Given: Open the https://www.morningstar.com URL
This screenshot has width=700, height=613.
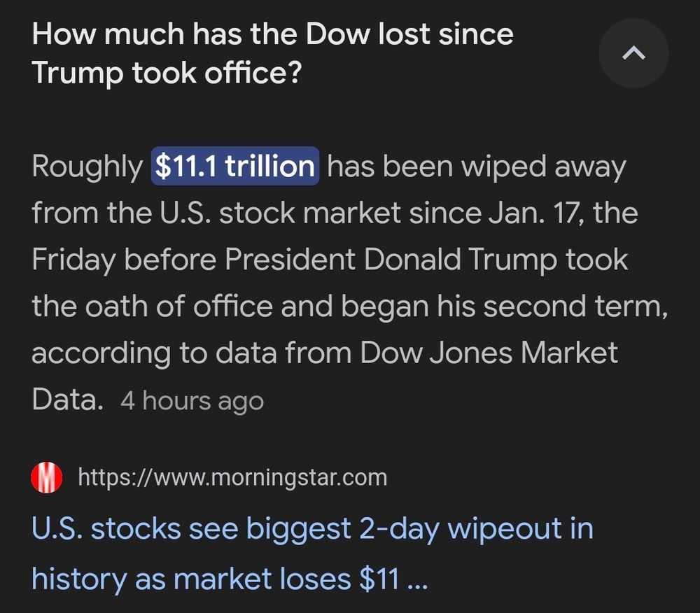Looking at the screenshot, I should (232, 478).
